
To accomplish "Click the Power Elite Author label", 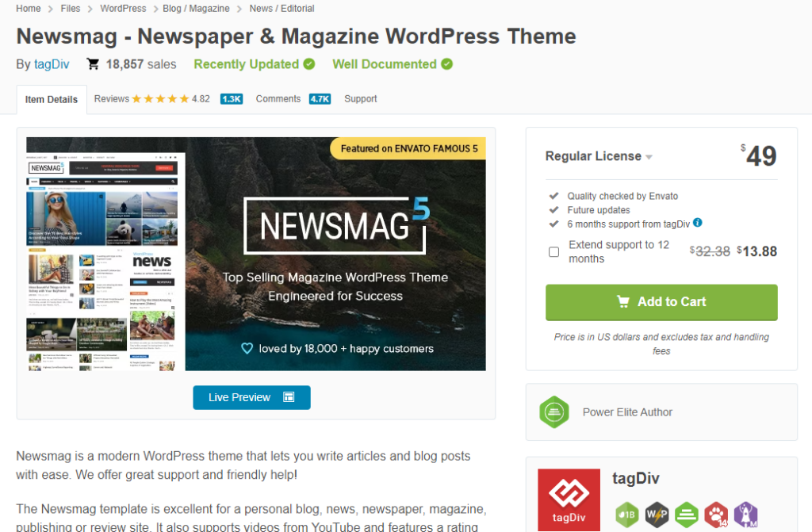I will point(627,412).
